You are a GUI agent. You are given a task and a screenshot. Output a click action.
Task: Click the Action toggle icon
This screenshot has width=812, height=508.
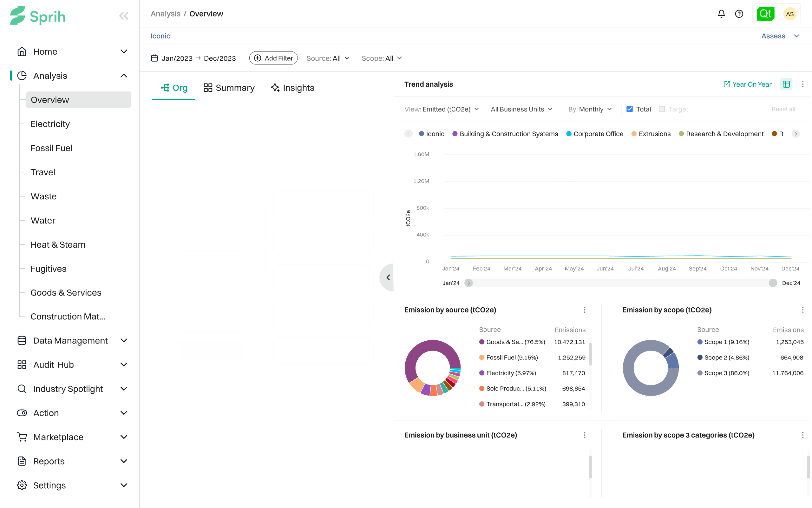[x=22, y=413]
